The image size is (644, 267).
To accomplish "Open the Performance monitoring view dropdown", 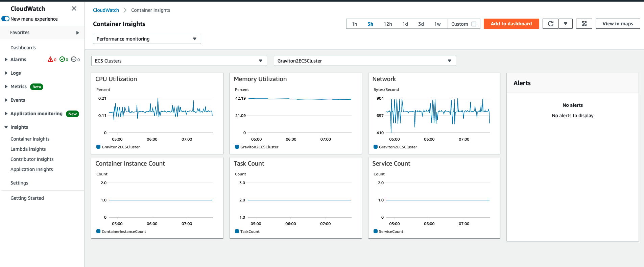I will (147, 39).
